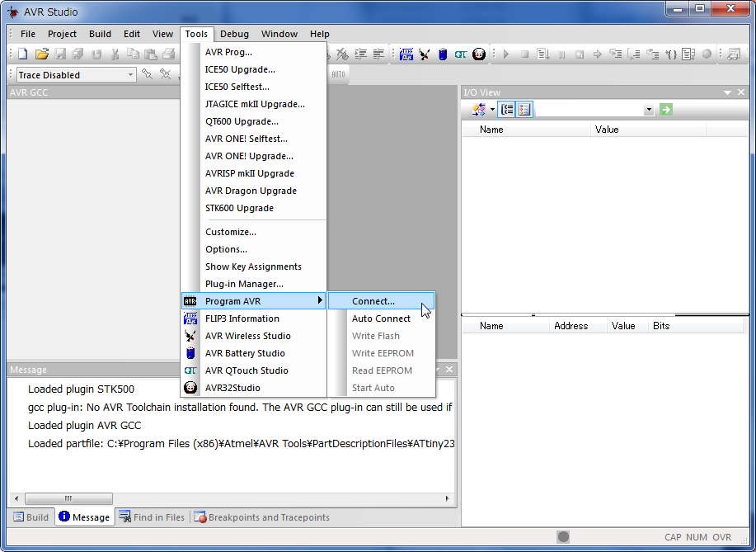The height and width of the screenshot is (552, 756).
Task: Click the Run to cursor toolbar icon
Action: coord(543,54)
